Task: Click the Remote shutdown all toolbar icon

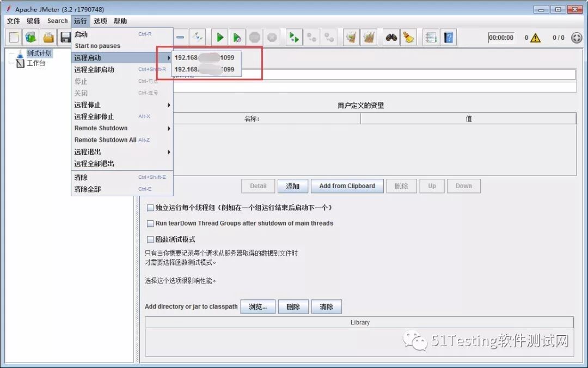Action: pos(329,37)
